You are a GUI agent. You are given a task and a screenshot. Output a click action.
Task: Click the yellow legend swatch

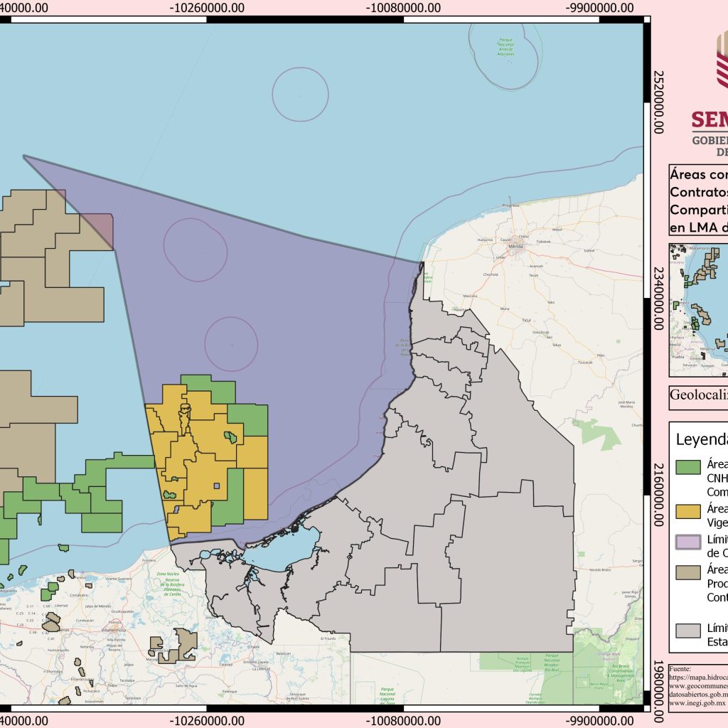pyautogui.click(x=687, y=511)
